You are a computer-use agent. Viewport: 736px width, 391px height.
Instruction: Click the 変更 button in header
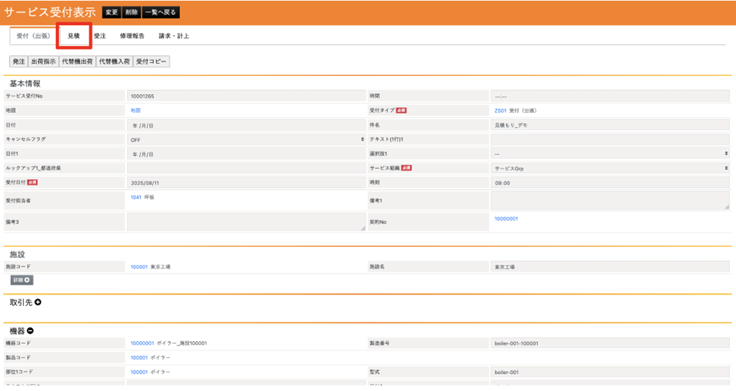coord(111,12)
